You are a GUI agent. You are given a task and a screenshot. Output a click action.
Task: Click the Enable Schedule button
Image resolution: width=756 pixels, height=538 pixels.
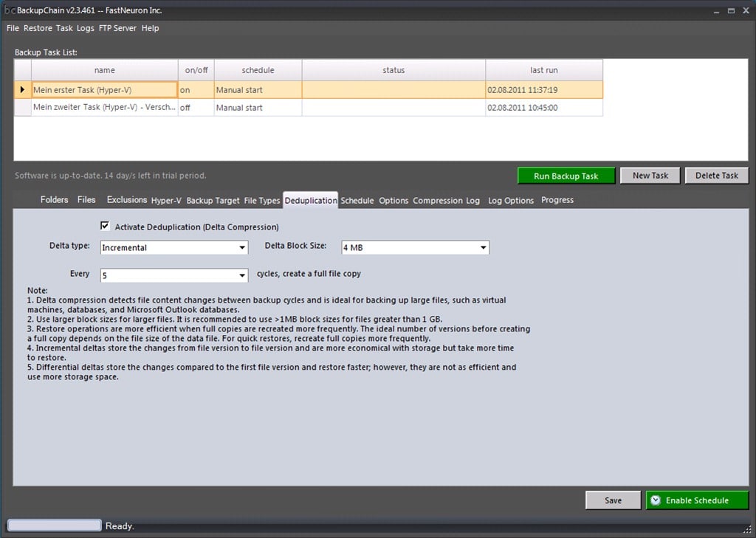(697, 500)
